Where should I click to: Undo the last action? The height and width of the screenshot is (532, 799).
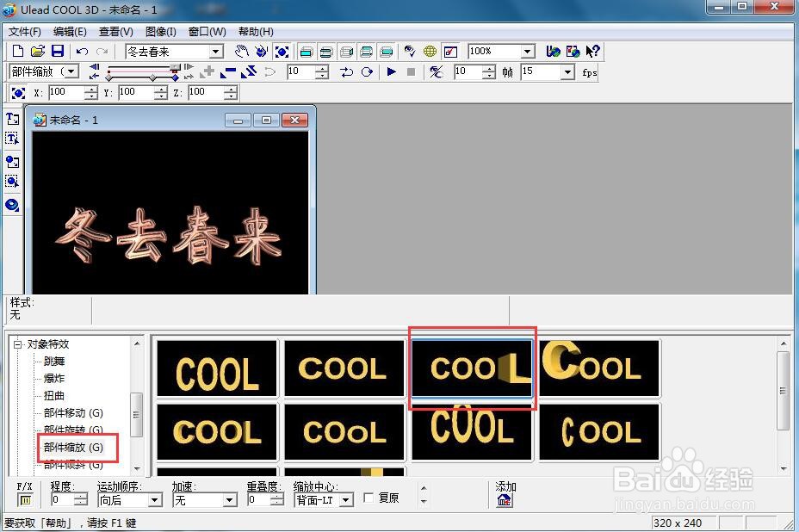click(82, 51)
